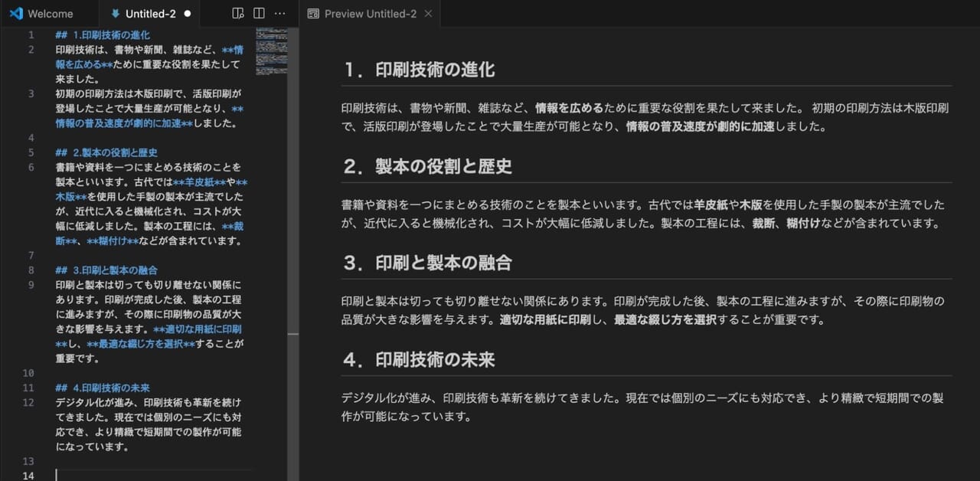Click line number 13 in the gutter
Viewport: 980px width, 481px height.
[29, 461]
